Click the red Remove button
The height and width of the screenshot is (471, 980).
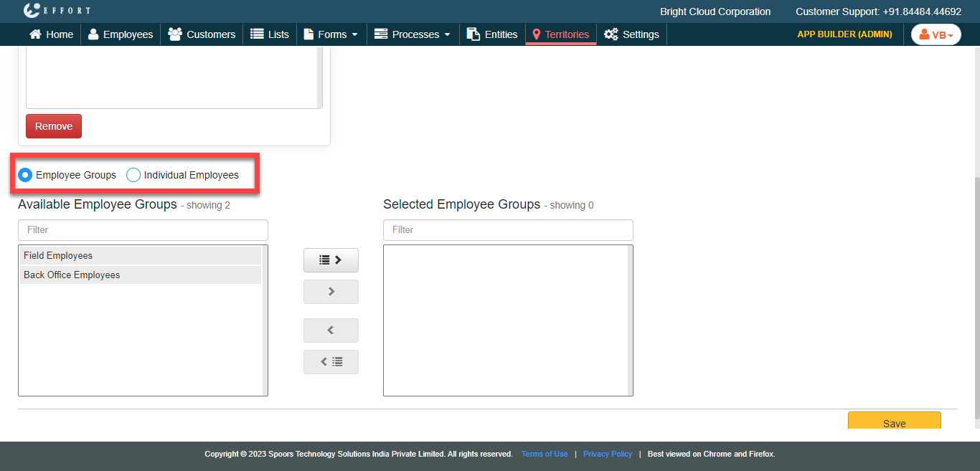(x=54, y=126)
